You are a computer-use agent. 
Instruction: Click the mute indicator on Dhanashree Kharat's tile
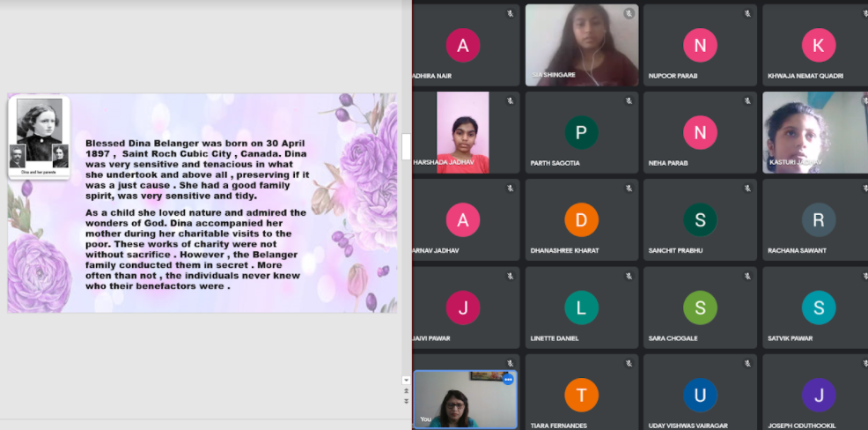[x=629, y=189]
